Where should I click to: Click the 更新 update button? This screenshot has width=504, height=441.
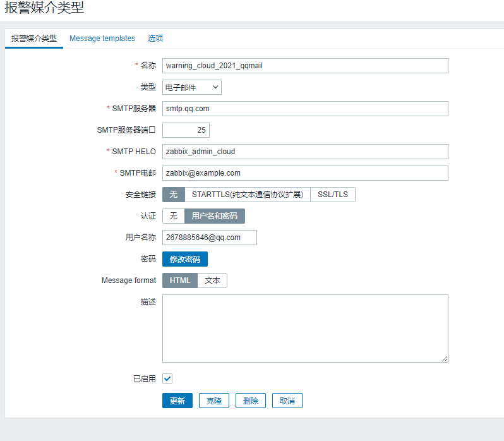tap(177, 401)
